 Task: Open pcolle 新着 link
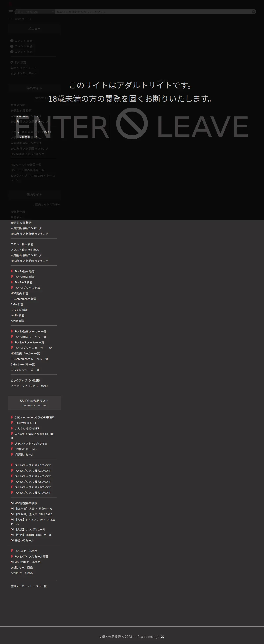18,321
